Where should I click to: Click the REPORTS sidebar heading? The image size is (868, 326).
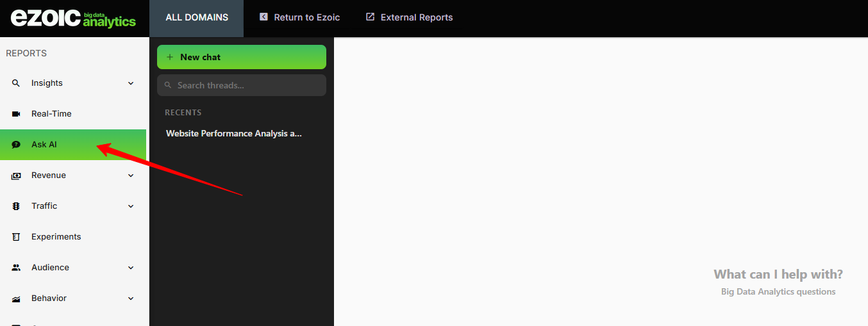point(26,53)
